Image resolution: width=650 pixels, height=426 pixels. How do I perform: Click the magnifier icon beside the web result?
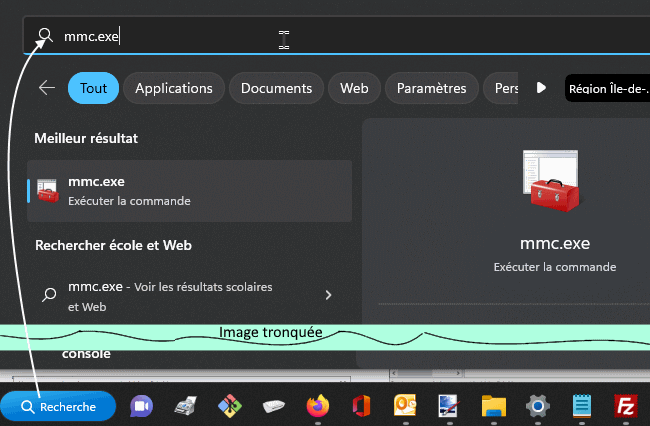tap(49, 295)
